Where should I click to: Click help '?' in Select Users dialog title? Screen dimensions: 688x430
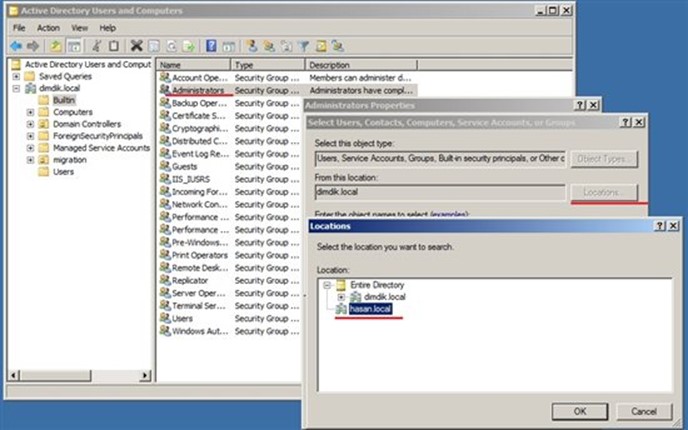(x=626, y=122)
